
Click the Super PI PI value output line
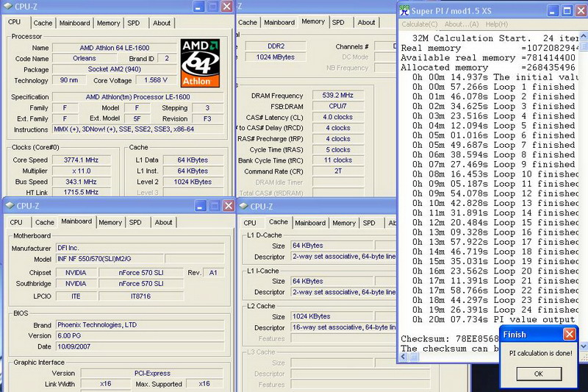[x=493, y=320]
